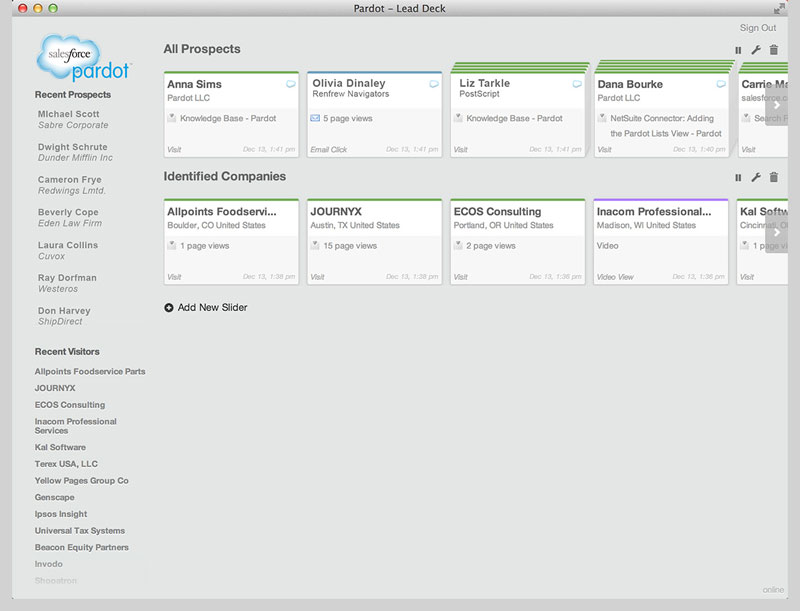Delete the Identified Companies slider
This screenshot has width=800, height=611.
point(773,177)
